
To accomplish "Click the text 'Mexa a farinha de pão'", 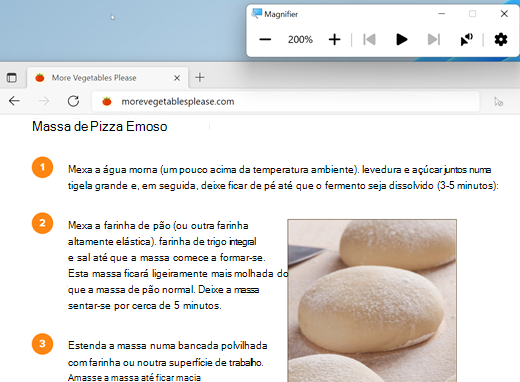I will (x=119, y=226).
